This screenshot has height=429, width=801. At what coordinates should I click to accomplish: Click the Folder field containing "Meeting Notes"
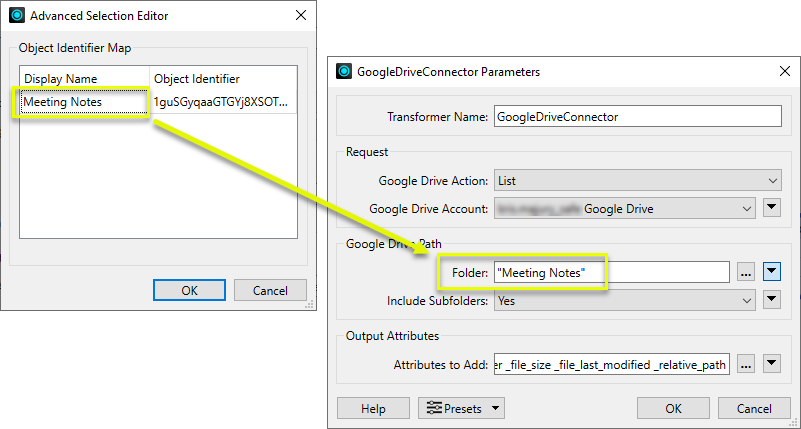click(612, 272)
